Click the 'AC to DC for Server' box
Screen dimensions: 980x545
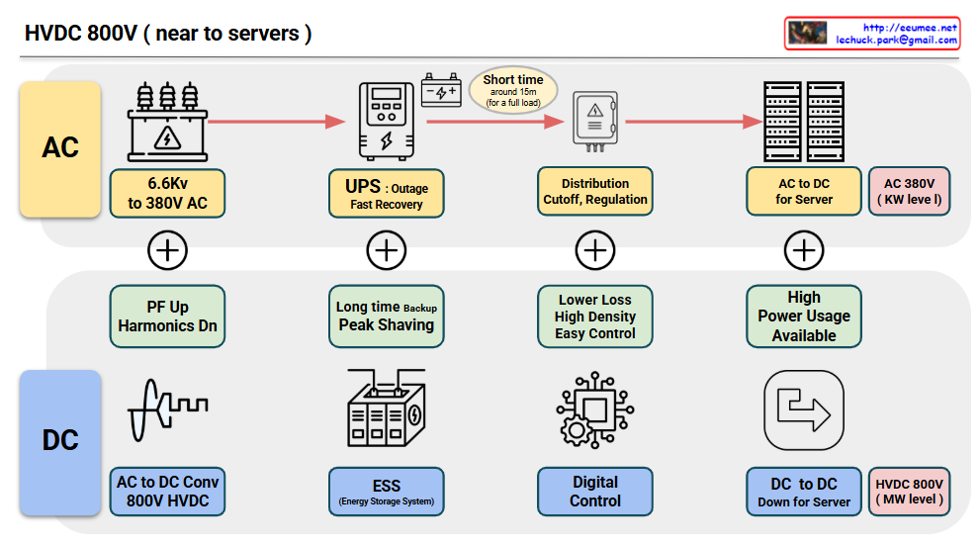[804, 191]
